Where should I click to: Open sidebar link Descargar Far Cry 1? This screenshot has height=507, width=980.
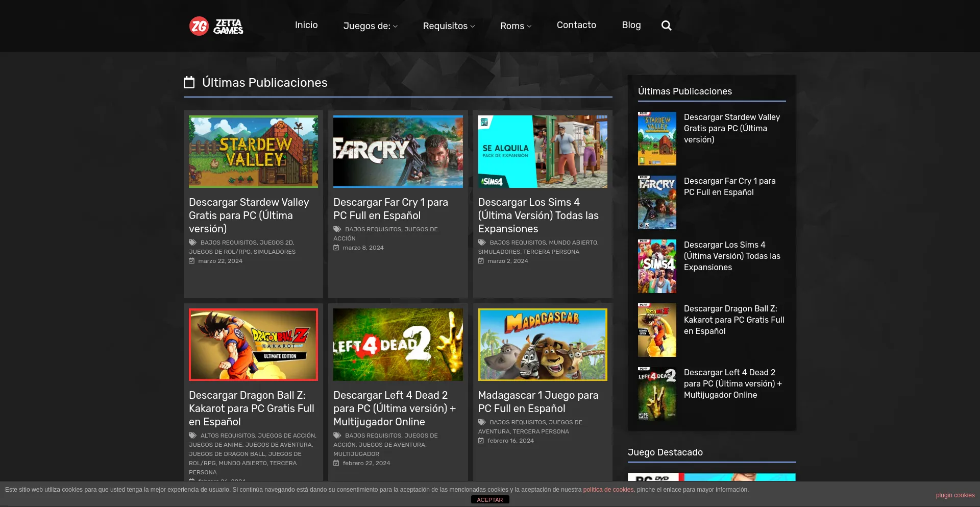tap(730, 186)
